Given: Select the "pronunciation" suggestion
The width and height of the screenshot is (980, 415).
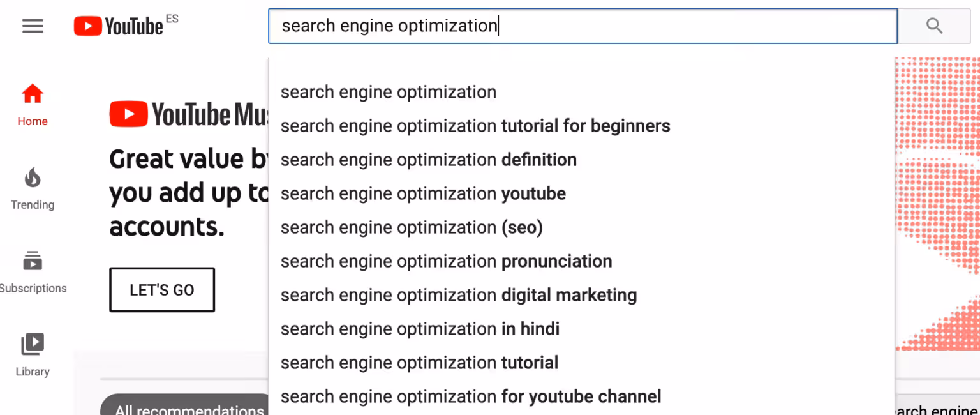Looking at the screenshot, I should pyautogui.click(x=446, y=261).
